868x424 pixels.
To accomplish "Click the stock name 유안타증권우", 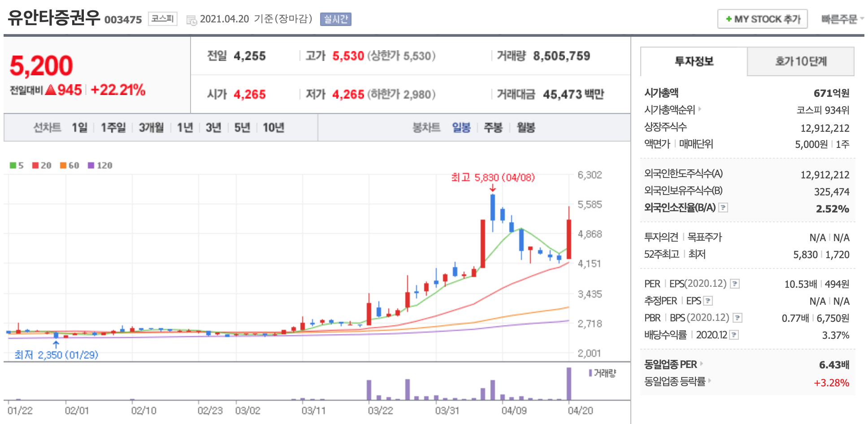I will point(54,18).
